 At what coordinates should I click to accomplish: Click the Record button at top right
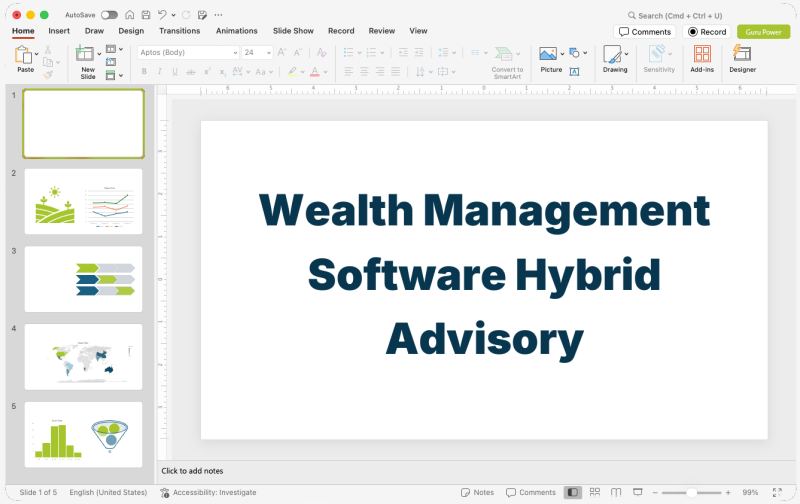coord(707,32)
